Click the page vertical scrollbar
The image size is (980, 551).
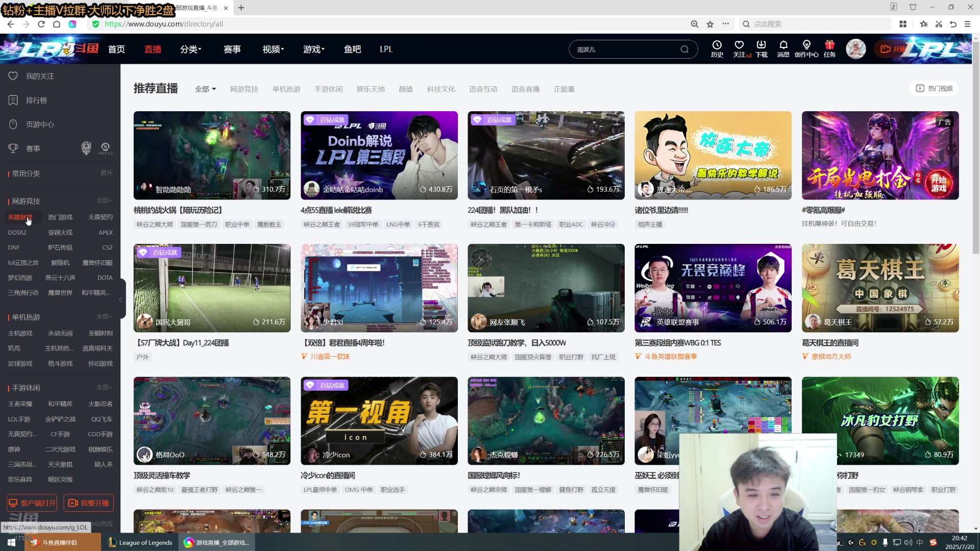coord(976,148)
